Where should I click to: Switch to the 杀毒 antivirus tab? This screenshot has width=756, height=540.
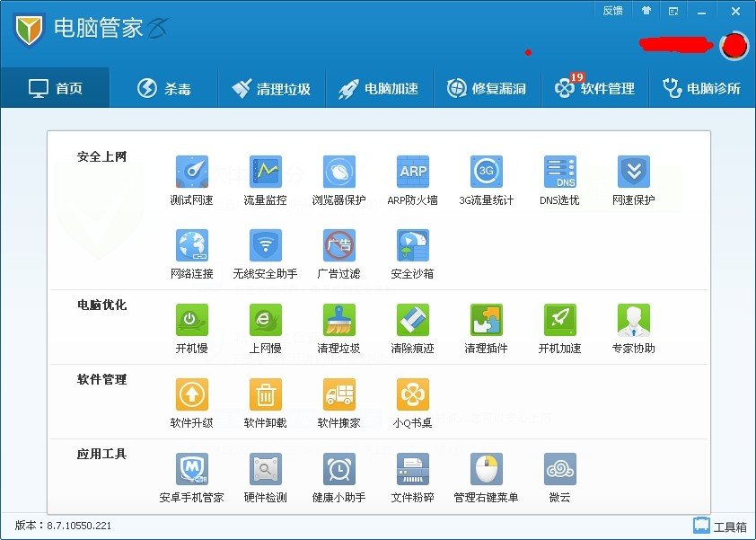[166, 87]
